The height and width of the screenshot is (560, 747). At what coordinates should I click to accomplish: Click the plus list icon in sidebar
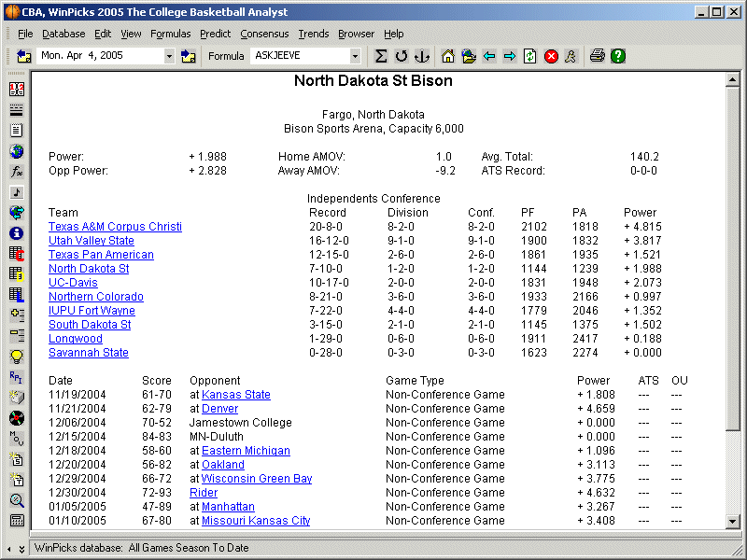coord(17,315)
